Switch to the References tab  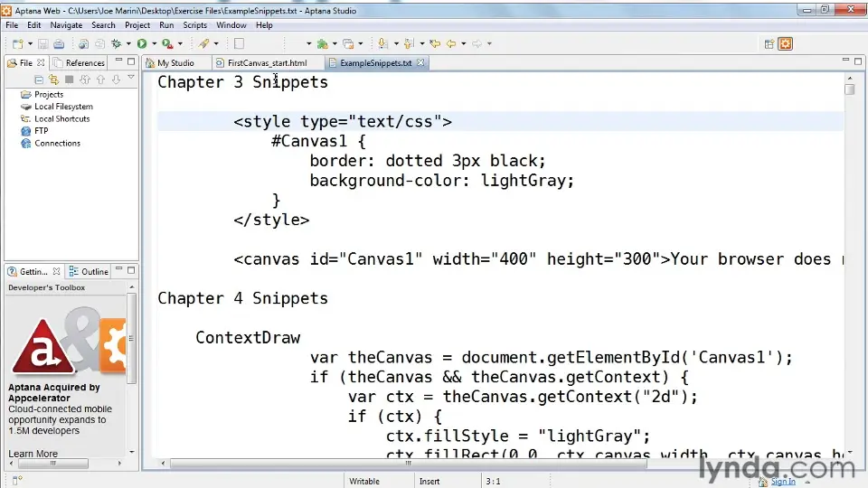pyautogui.click(x=79, y=63)
